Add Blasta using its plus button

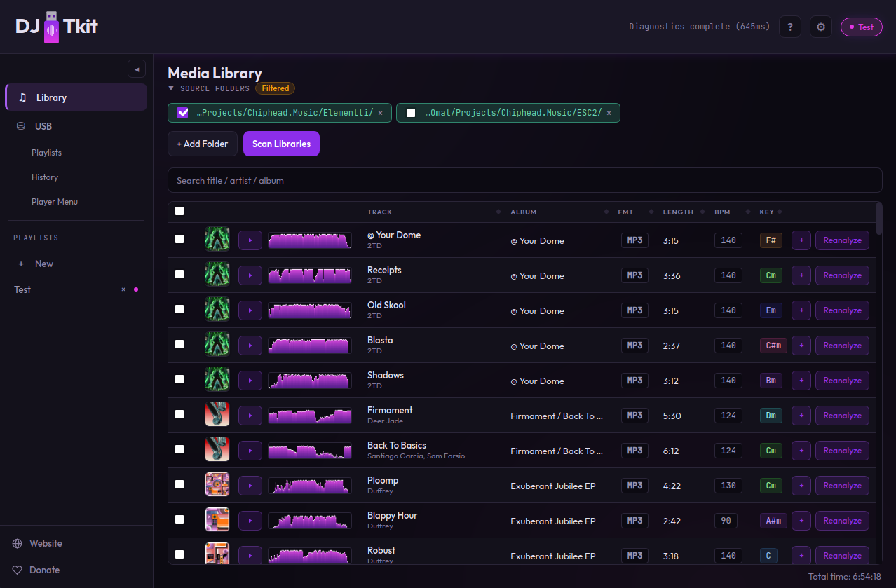click(x=801, y=346)
